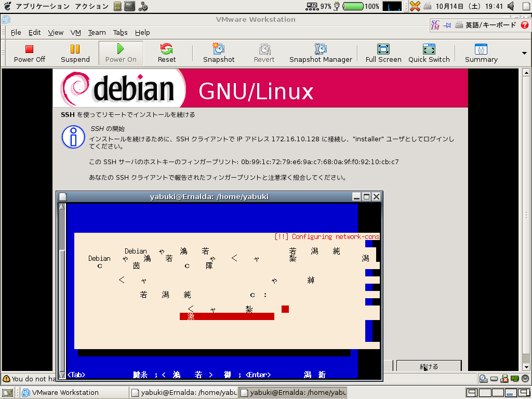The image size is (532, 399).
Task: Click the gears panel launcher icon
Action: tap(143, 6)
